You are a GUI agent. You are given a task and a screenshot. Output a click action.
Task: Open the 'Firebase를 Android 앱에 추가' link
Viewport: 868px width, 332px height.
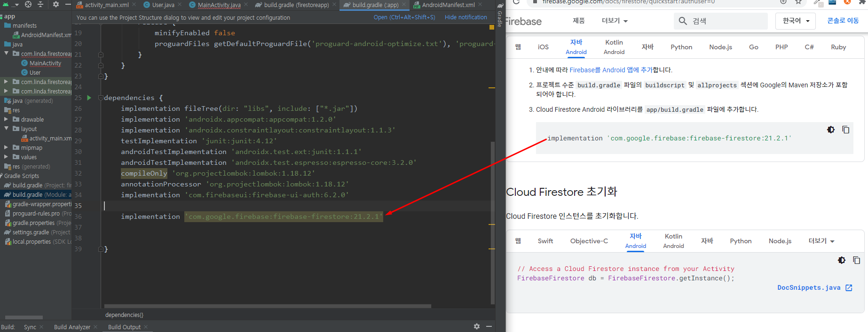click(x=611, y=70)
